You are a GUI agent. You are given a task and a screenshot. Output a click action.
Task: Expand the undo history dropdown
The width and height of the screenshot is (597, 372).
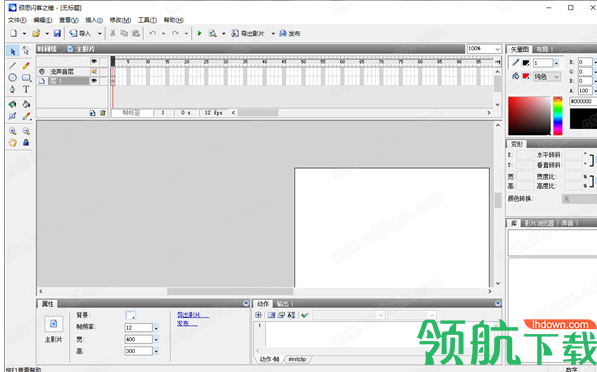tap(163, 34)
